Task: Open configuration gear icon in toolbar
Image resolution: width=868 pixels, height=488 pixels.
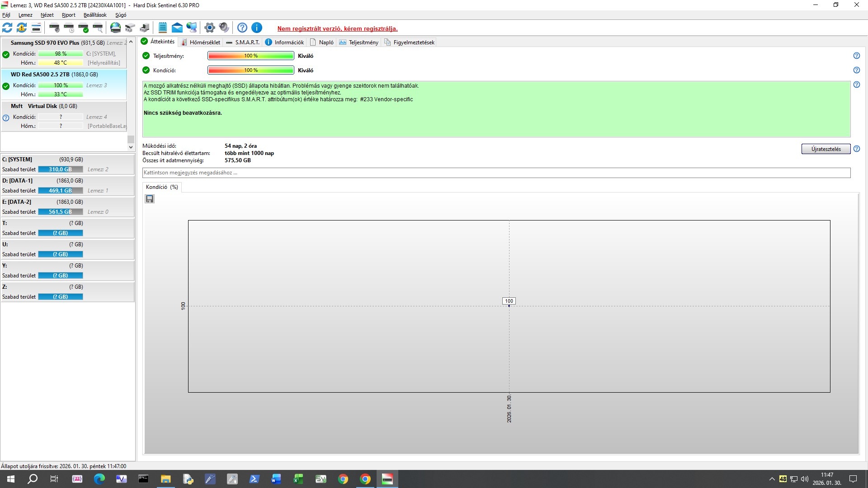Action: tap(209, 28)
